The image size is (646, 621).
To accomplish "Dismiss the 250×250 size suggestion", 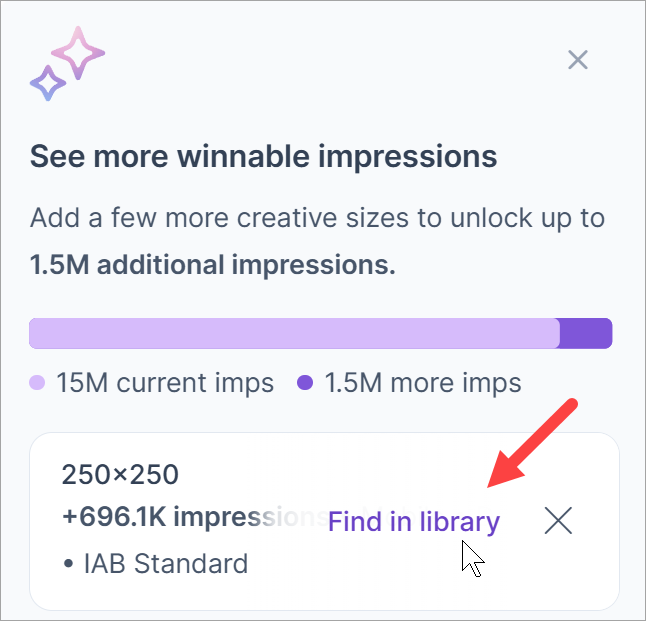I will point(558,520).
